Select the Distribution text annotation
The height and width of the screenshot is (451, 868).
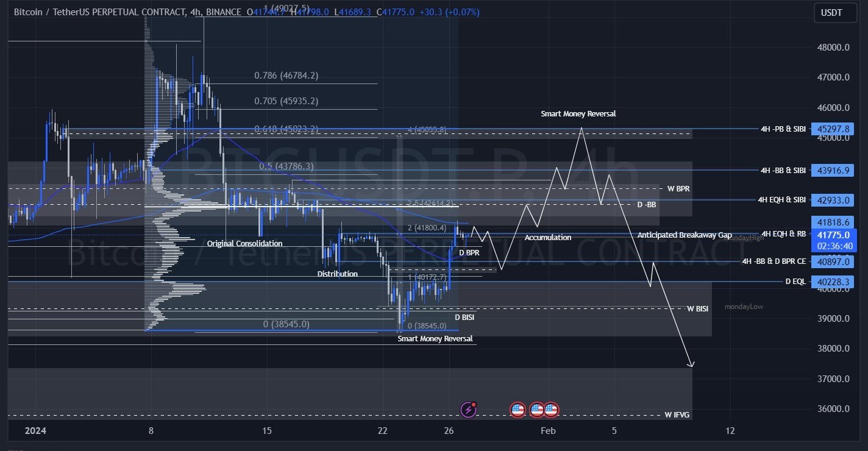click(337, 274)
